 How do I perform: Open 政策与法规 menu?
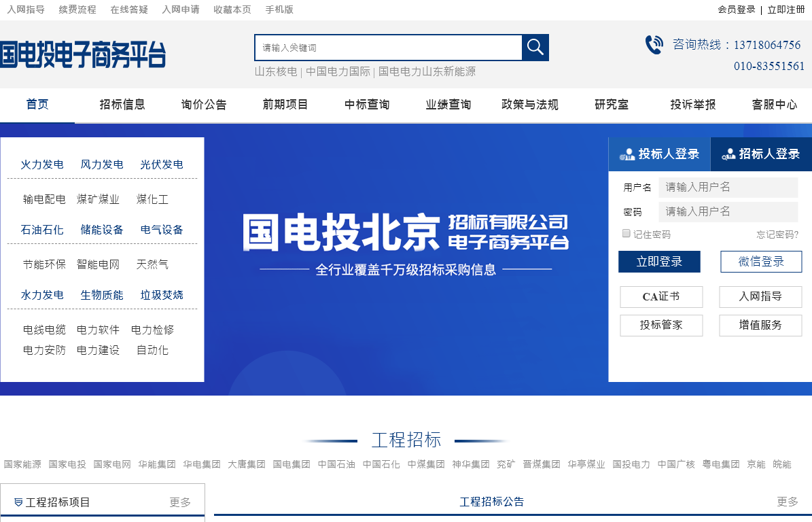click(530, 105)
